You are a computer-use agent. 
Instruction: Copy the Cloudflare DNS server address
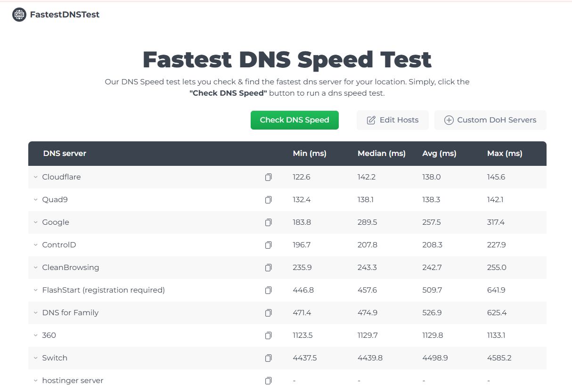[268, 177]
